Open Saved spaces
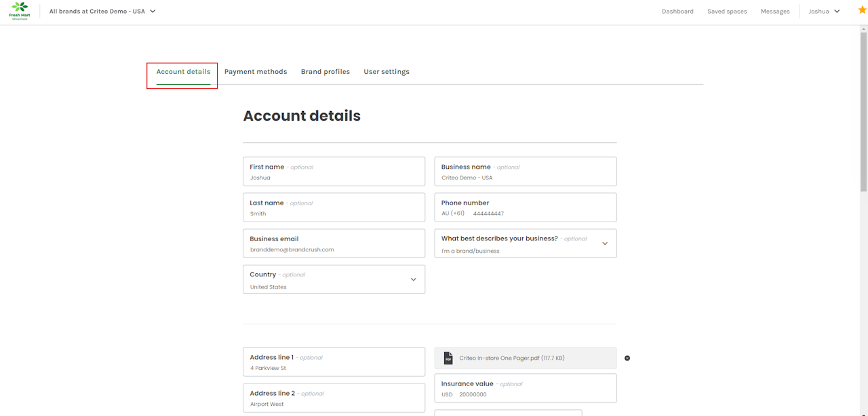 coord(727,12)
